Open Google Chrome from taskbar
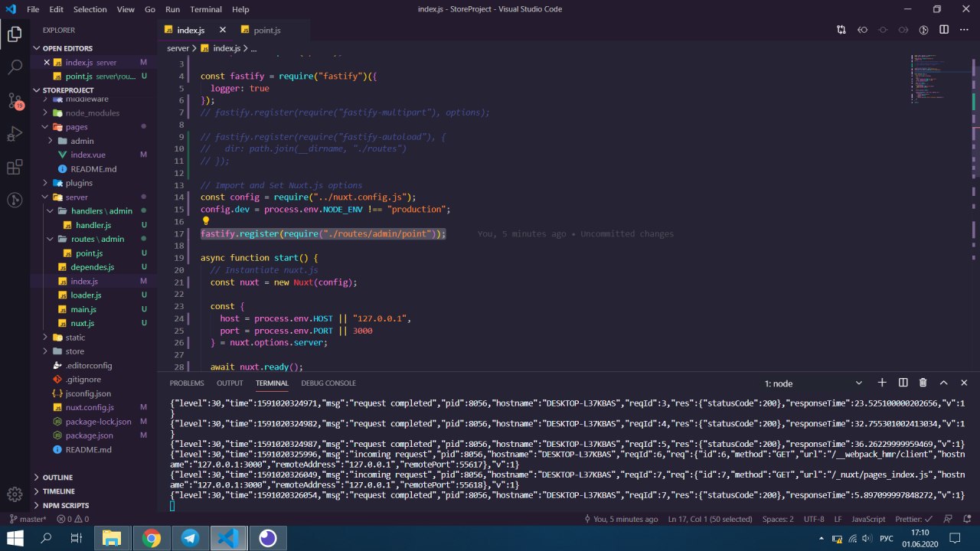Image resolution: width=980 pixels, height=551 pixels. (x=151, y=539)
